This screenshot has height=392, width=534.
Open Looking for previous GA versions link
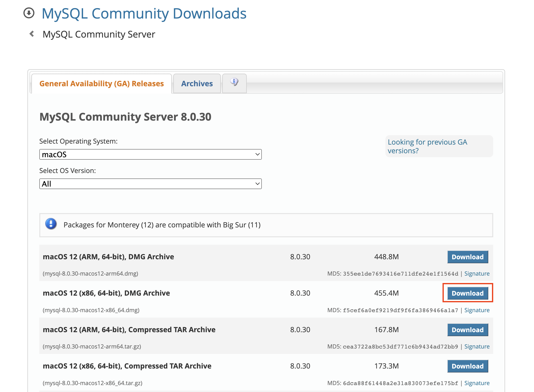(x=427, y=146)
